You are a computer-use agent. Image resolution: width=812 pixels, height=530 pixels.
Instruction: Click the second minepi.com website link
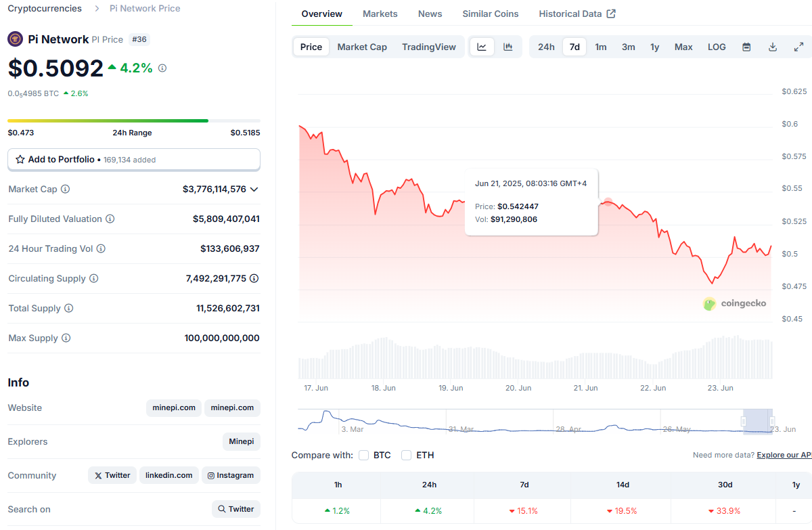coord(232,407)
